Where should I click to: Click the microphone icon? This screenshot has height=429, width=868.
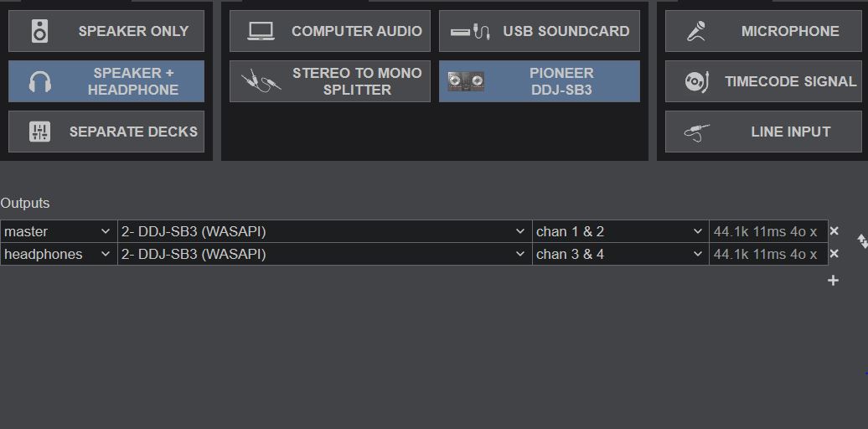coord(696,31)
